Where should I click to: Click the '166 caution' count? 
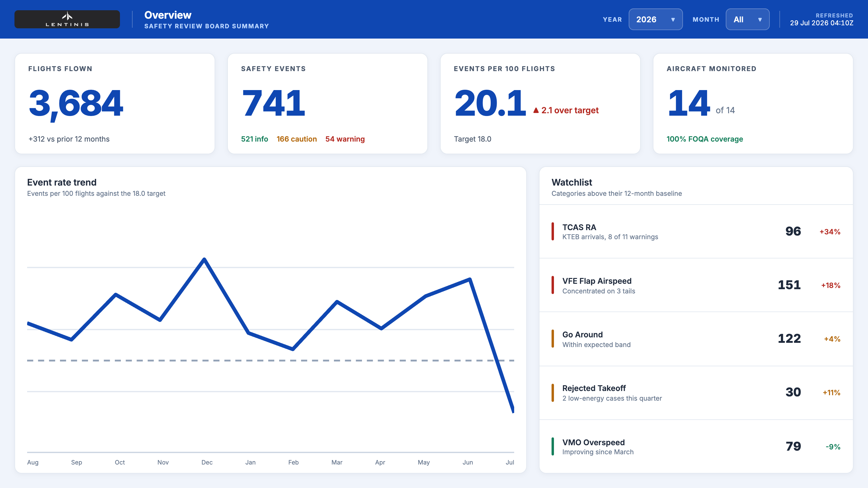[x=297, y=139]
